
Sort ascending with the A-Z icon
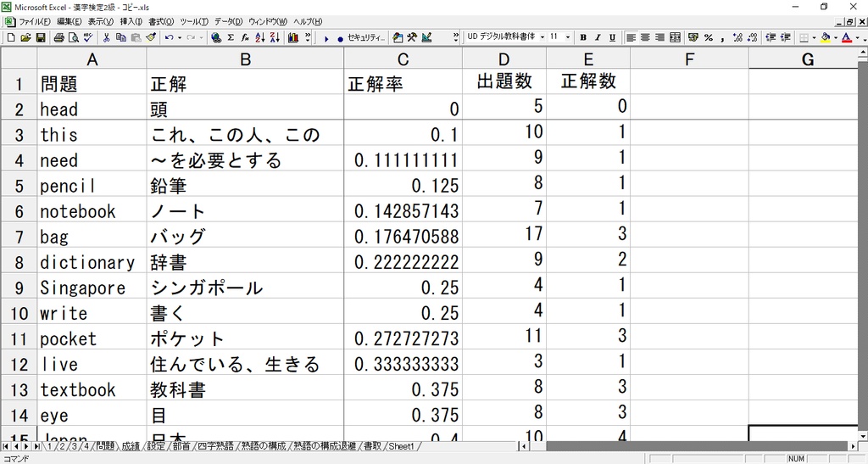tap(259, 37)
